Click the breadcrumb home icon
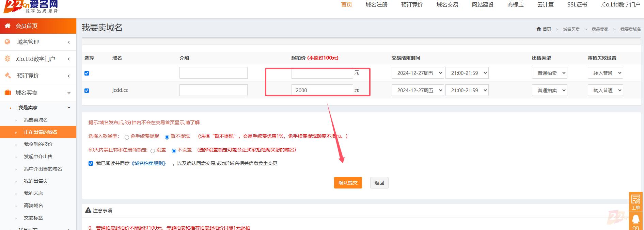644x230 pixels. click(539, 29)
